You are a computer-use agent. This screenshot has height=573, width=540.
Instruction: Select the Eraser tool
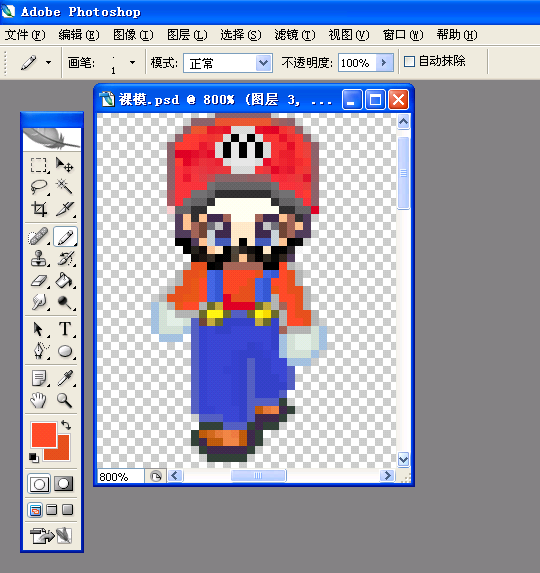39,281
